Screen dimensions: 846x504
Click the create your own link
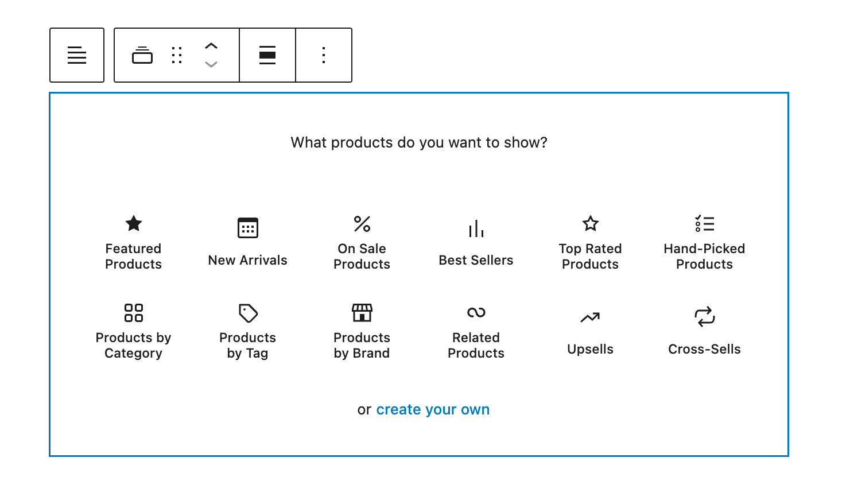point(433,409)
